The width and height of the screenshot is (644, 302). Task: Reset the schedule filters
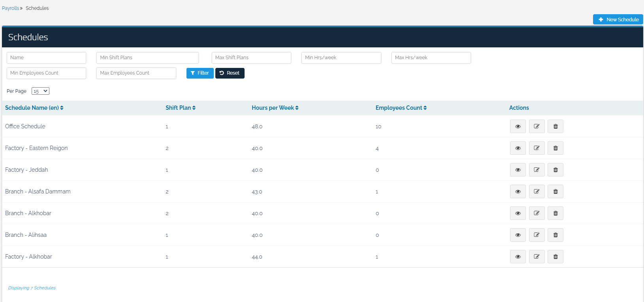pyautogui.click(x=230, y=73)
